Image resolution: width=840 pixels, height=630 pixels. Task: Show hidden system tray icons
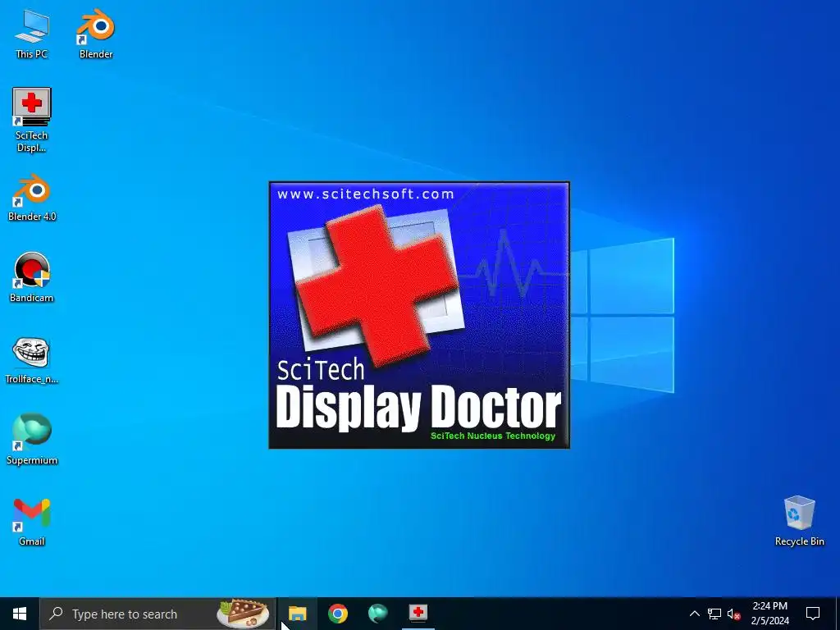click(694, 614)
